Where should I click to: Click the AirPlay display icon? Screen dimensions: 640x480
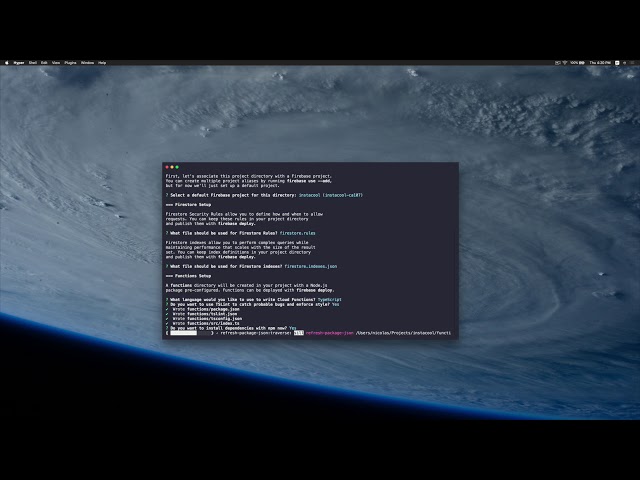[x=558, y=63]
